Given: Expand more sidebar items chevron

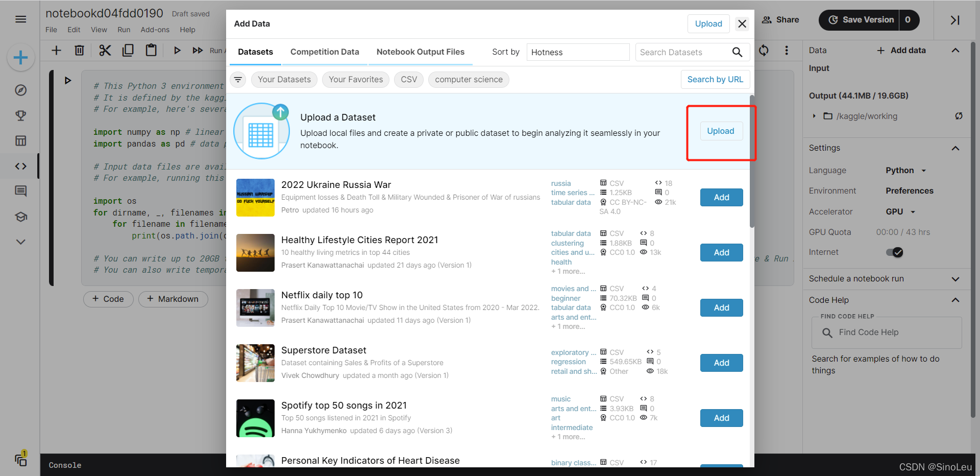Looking at the screenshot, I should click(x=20, y=242).
